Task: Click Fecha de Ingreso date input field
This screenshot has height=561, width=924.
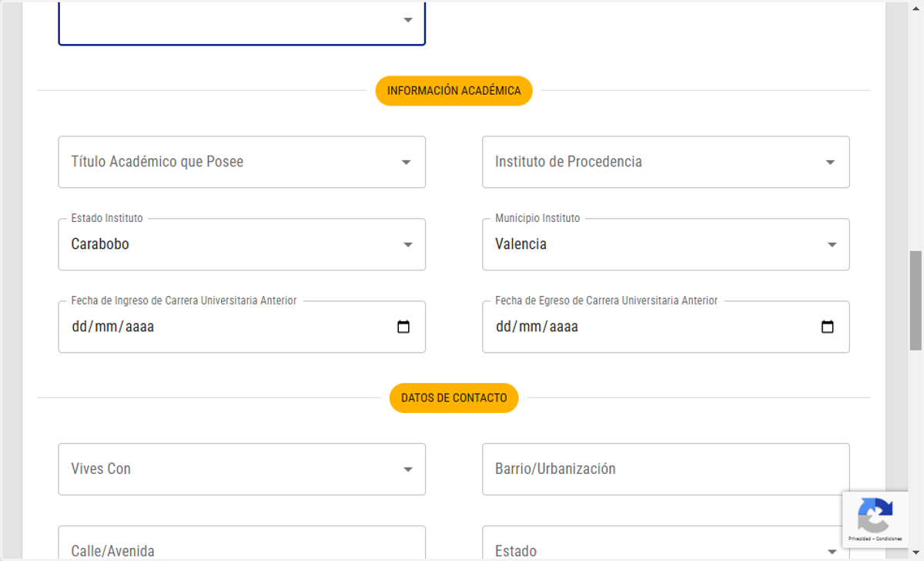Action: (242, 327)
